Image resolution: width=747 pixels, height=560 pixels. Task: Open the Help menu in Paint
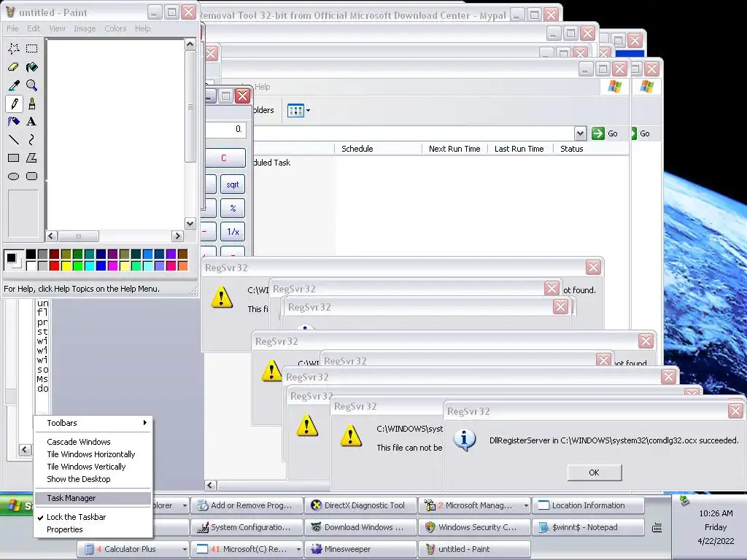[x=142, y=28]
